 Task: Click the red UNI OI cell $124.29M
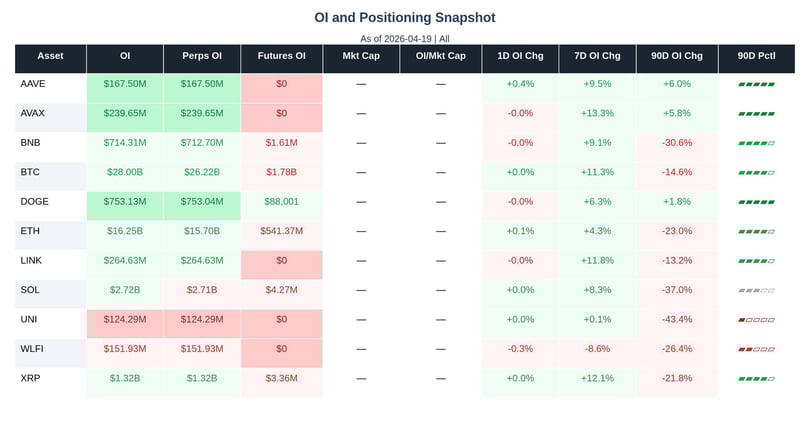126,320
